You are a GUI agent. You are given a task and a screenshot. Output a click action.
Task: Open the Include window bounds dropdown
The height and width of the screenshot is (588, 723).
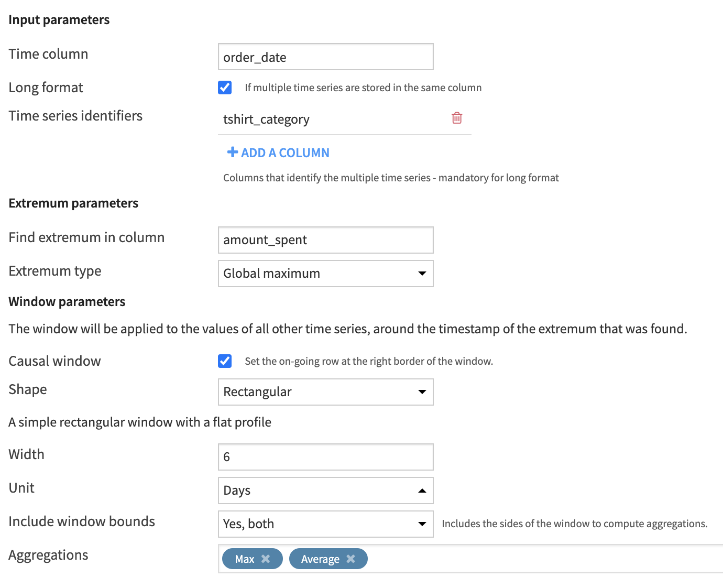point(325,524)
